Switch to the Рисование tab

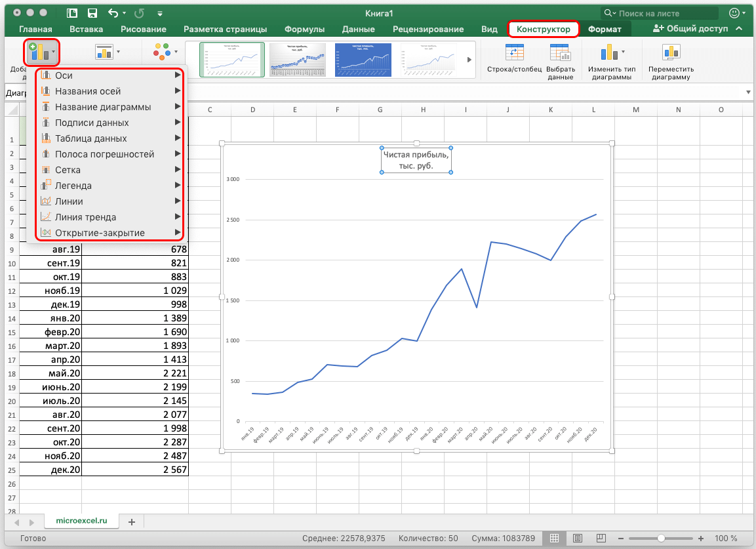(x=143, y=30)
